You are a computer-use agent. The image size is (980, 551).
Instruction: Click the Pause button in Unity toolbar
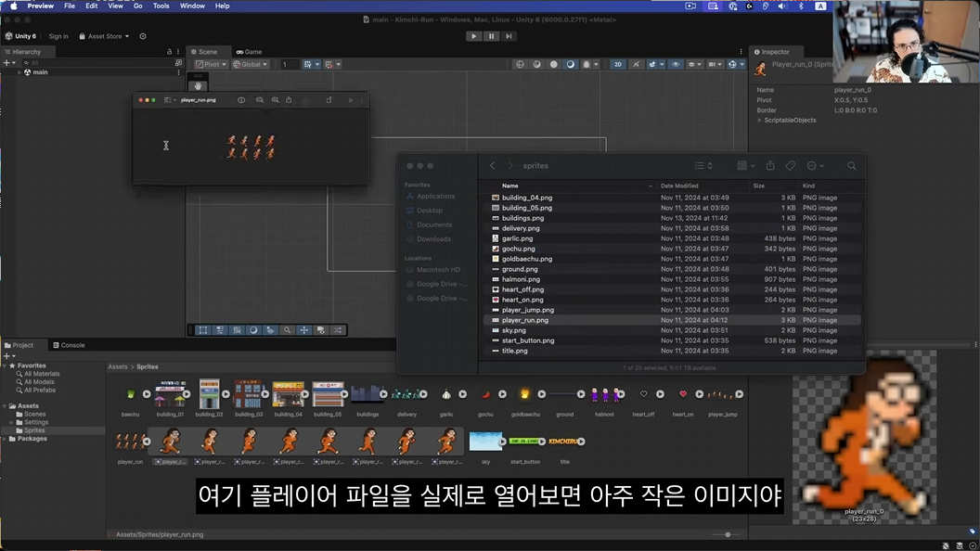point(491,36)
